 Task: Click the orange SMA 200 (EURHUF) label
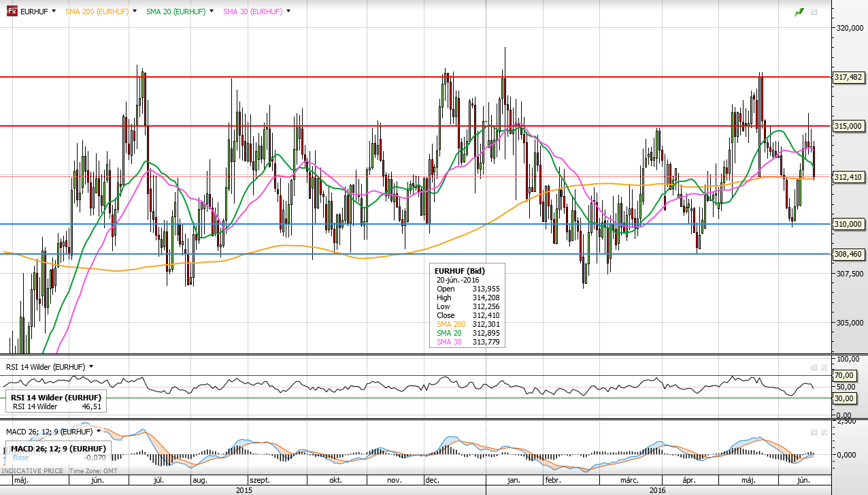97,12
